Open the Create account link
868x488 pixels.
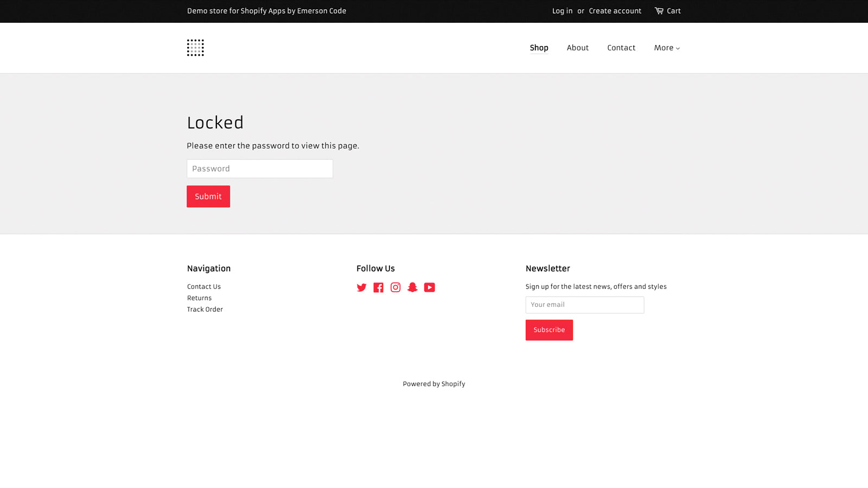tap(615, 11)
